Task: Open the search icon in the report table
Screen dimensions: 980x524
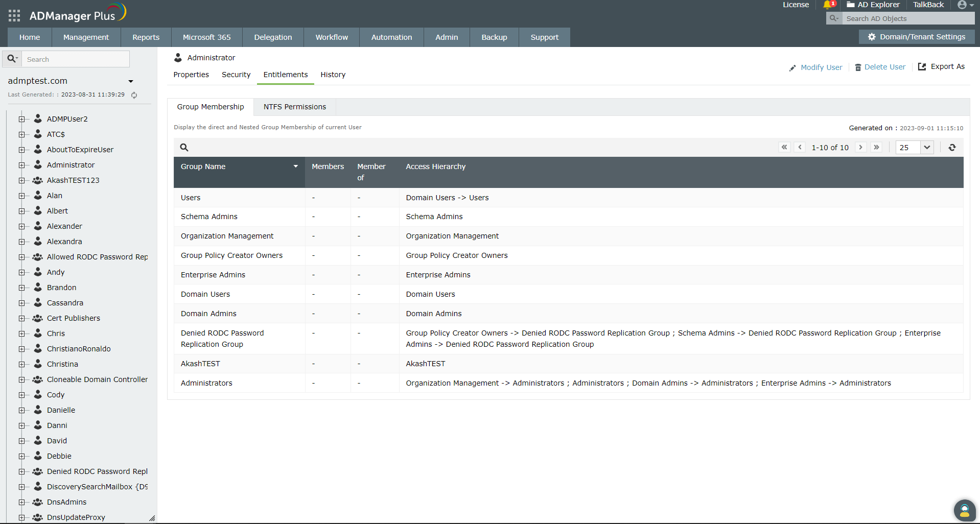Action: (184, 147)
